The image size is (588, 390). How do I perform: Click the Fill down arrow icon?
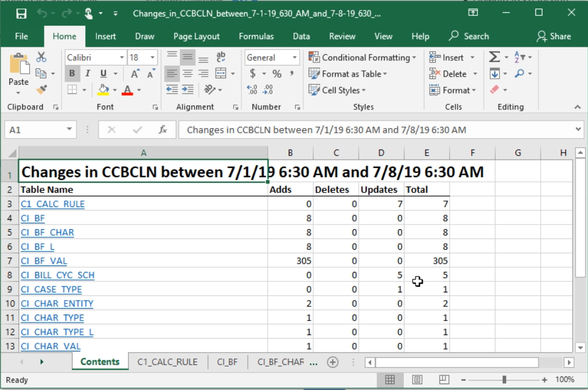494,74
